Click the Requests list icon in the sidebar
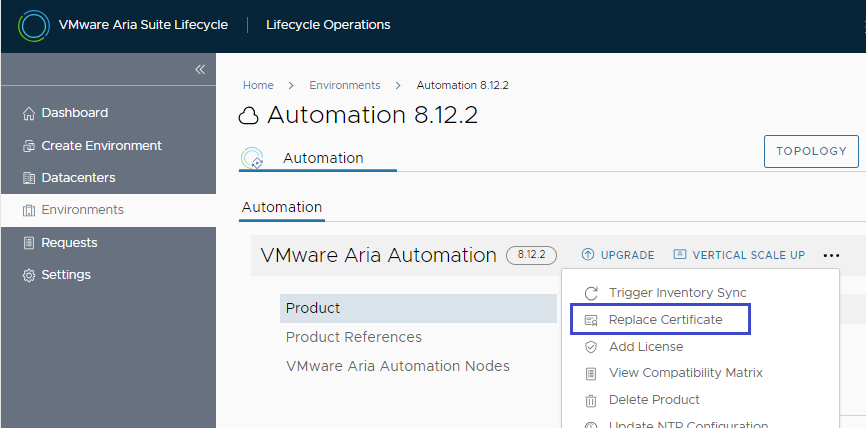Image resolution: width=866 pixels, height=428 pixels. pos(28,243)
